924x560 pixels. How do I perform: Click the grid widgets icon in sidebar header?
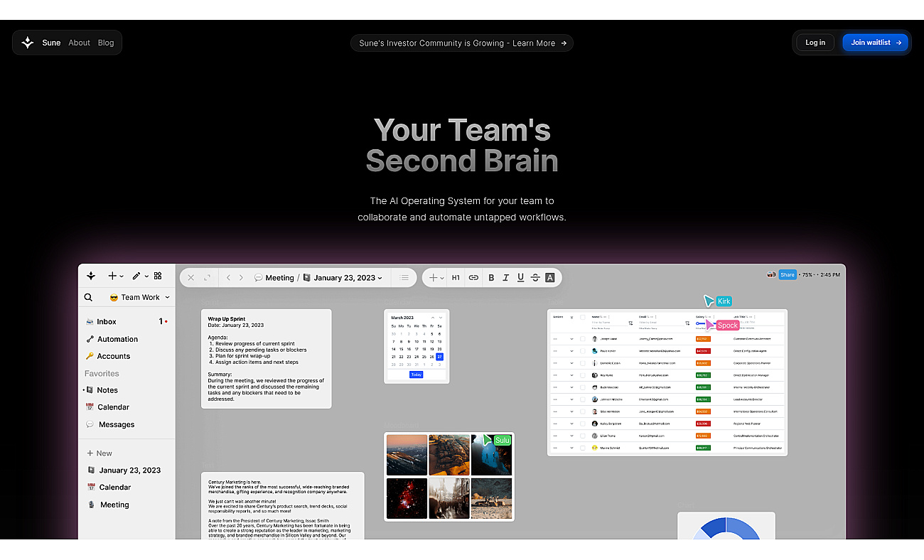(158, 276)
